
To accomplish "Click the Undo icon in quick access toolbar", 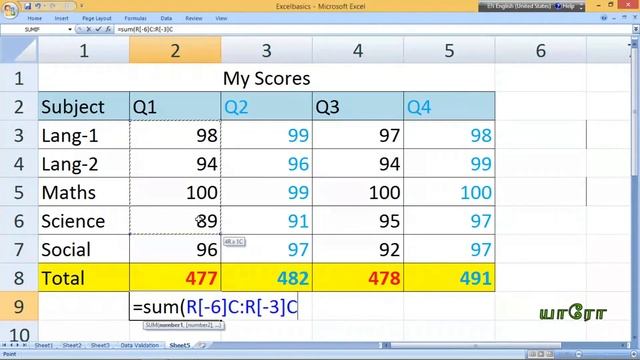I will coord(38,6).
